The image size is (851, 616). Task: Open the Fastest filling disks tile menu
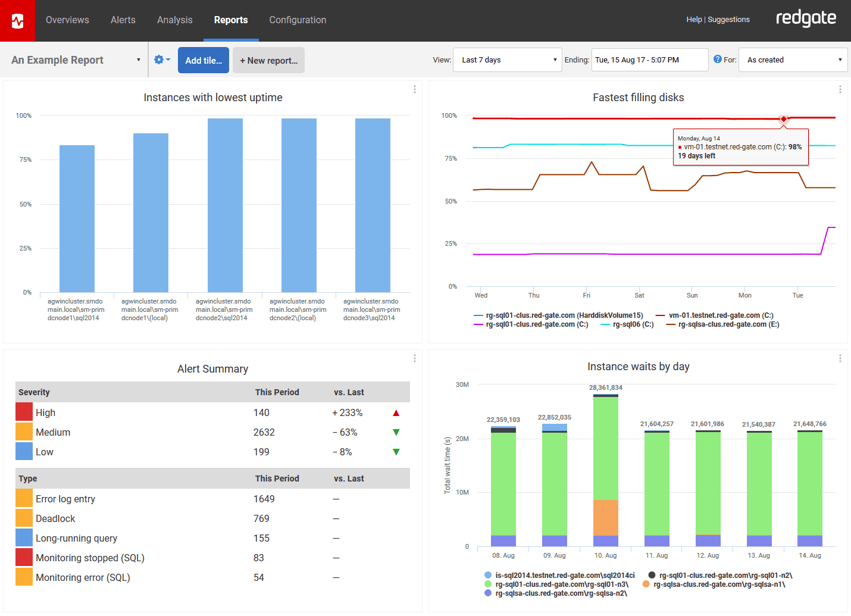(840, 89)
